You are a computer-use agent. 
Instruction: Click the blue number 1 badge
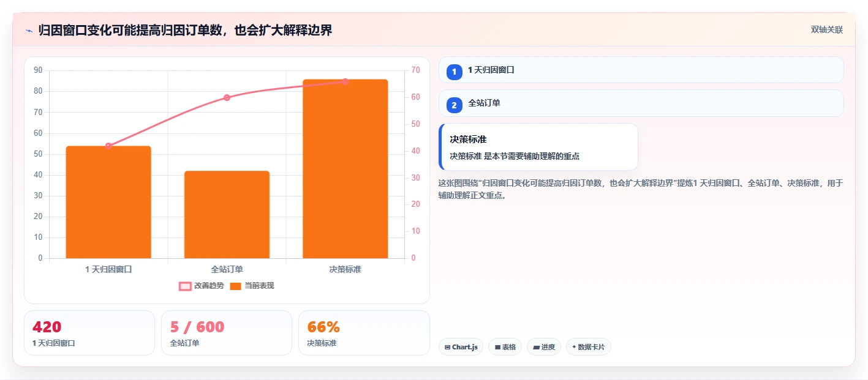455,72
